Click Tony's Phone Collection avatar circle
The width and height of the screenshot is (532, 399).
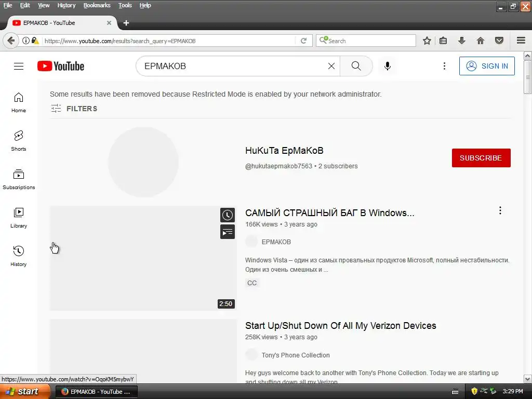[x=251, y=355]
